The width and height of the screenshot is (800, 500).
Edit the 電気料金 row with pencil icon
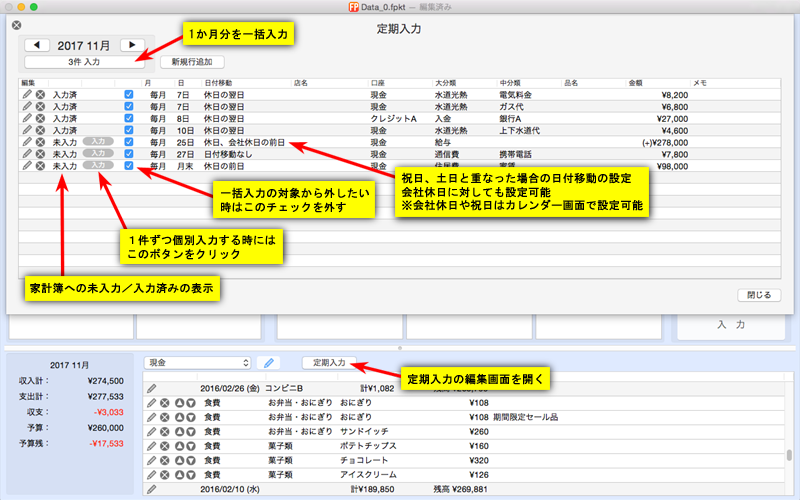point(26,94)
